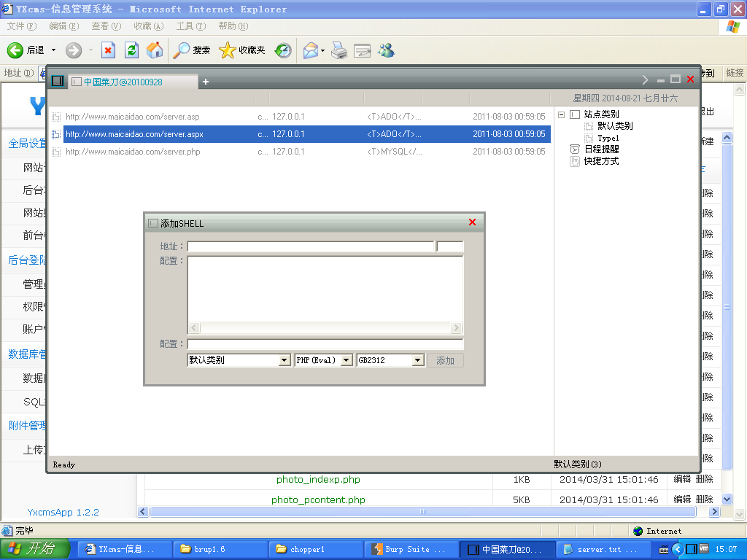
Task: Select Type1 in the category tree
Action: pos(608,138)
